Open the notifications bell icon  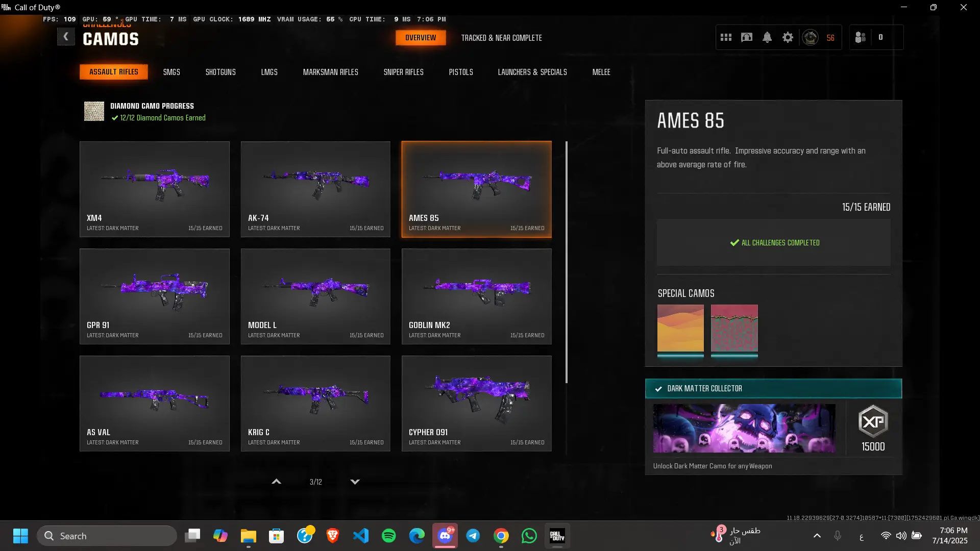coord(767,37)
